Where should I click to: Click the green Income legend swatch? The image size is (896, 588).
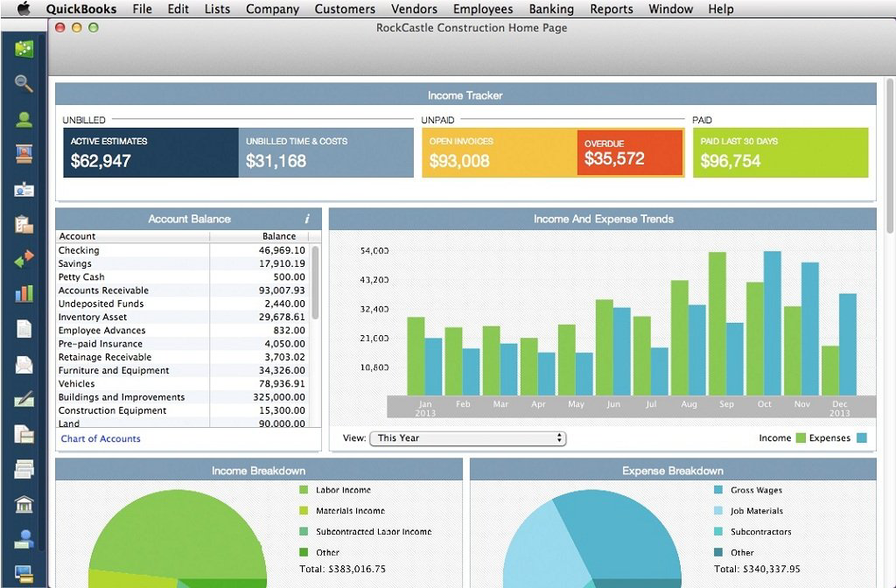(x=801, y=438)
